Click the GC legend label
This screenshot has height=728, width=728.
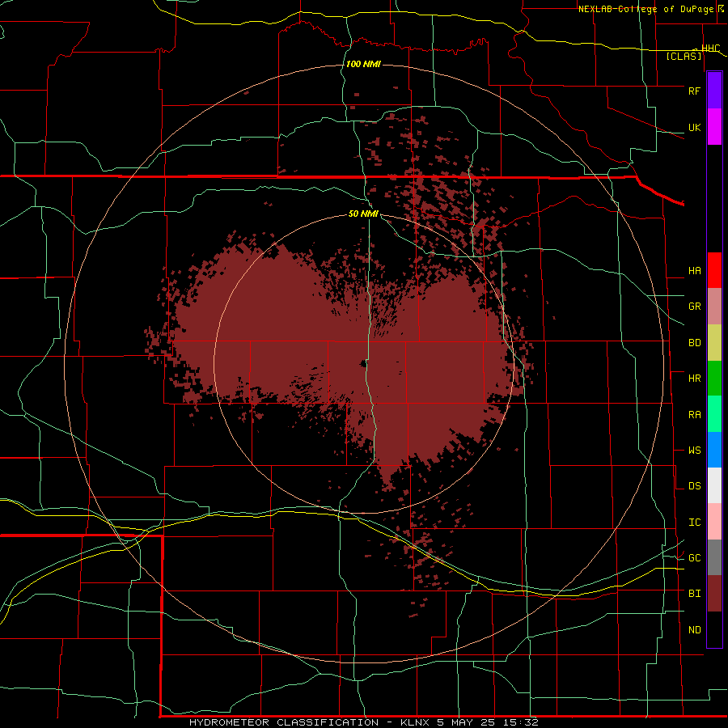pyautogui.click(x=694, y=558)
